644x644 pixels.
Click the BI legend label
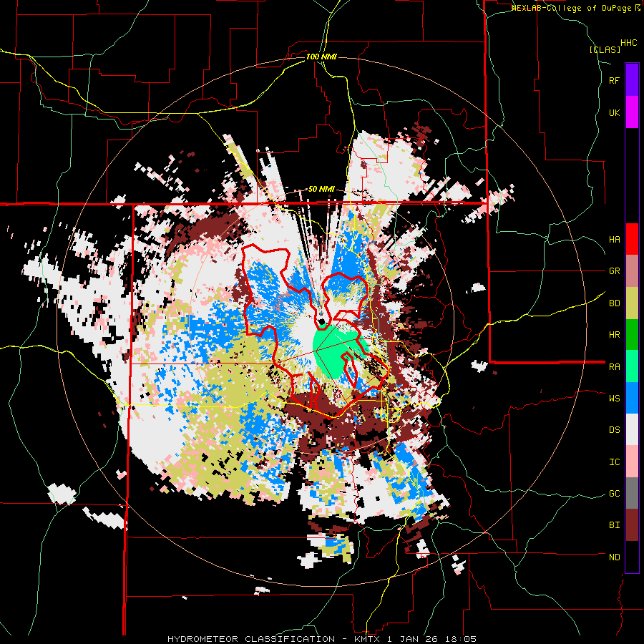(614, 525)
